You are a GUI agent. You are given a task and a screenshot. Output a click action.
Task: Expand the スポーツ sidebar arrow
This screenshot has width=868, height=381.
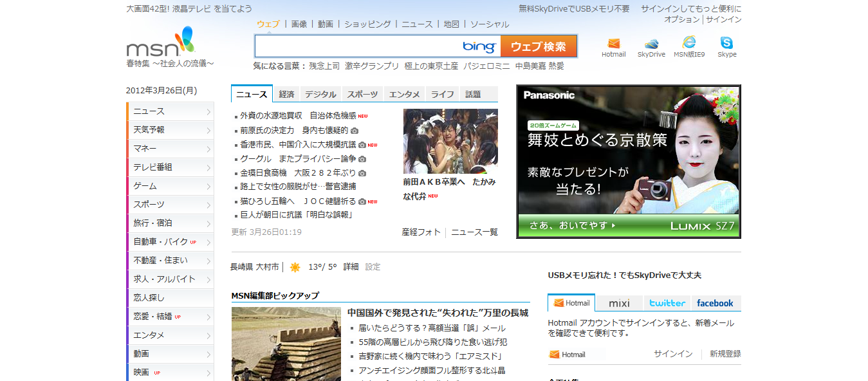click(208, 205)
